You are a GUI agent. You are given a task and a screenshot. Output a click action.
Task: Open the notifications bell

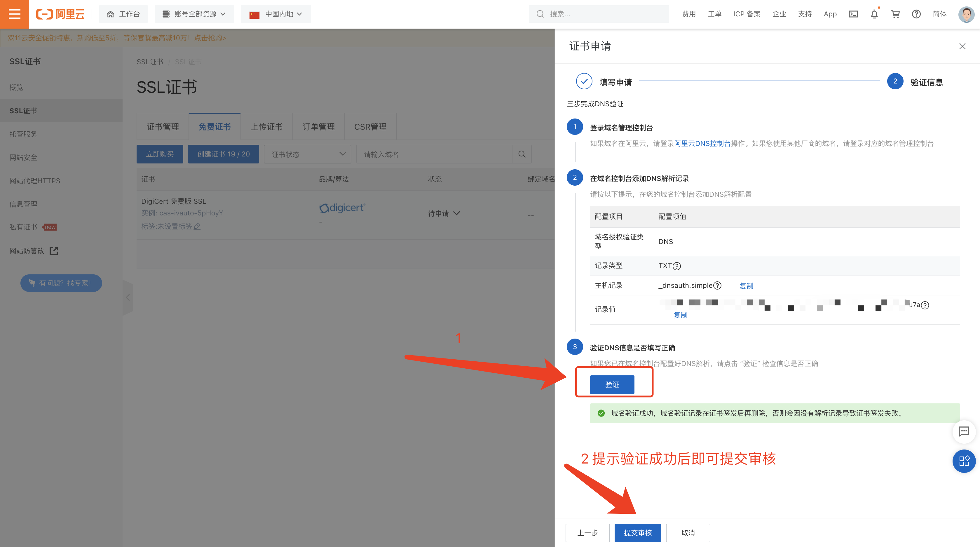[x=874, y=14]
